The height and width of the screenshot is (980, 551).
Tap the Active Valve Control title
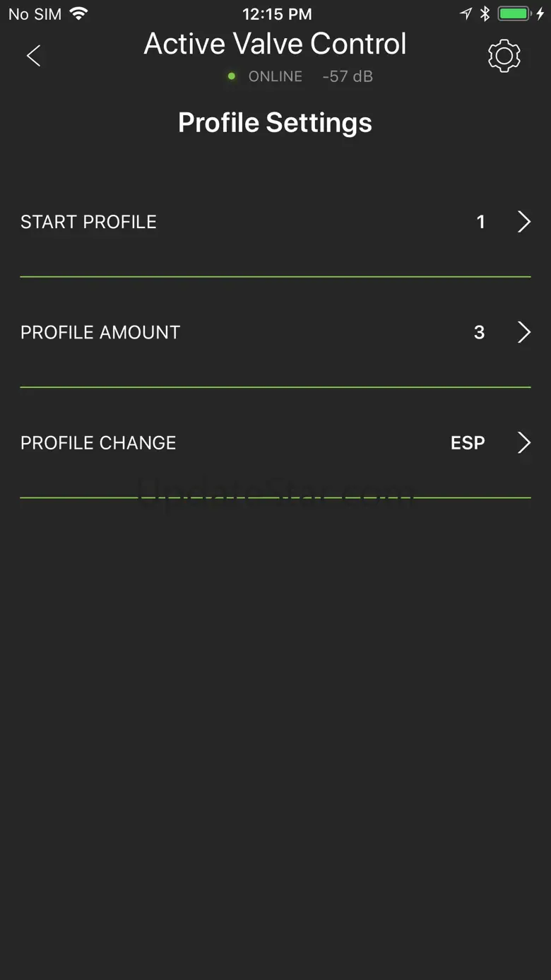click(275, 44)
